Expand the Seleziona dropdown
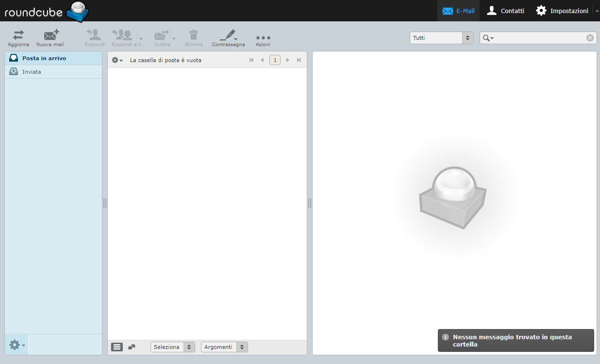 [172, 347]
